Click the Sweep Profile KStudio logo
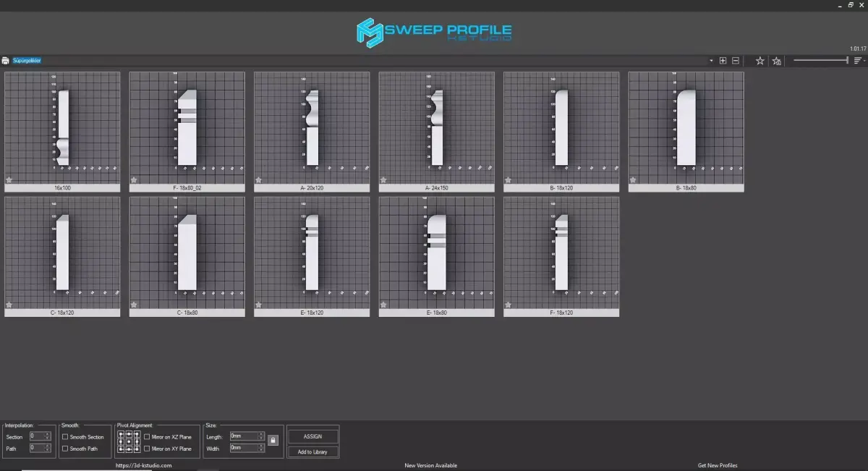 point(434,33)
